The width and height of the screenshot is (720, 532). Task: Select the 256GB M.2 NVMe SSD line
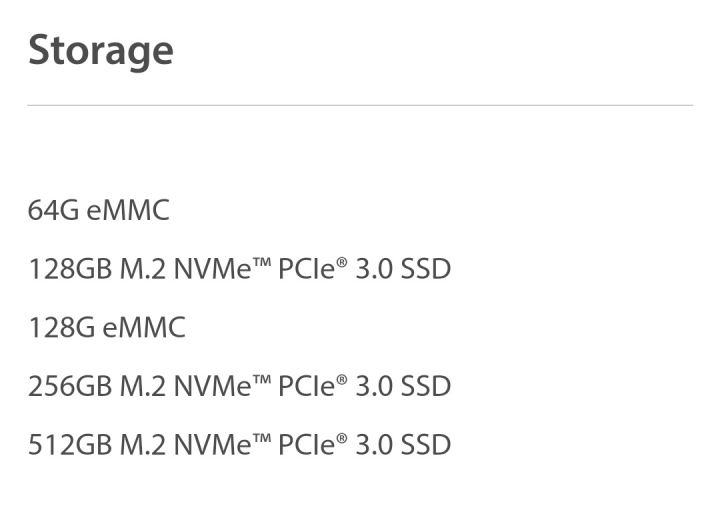[239, 386]
